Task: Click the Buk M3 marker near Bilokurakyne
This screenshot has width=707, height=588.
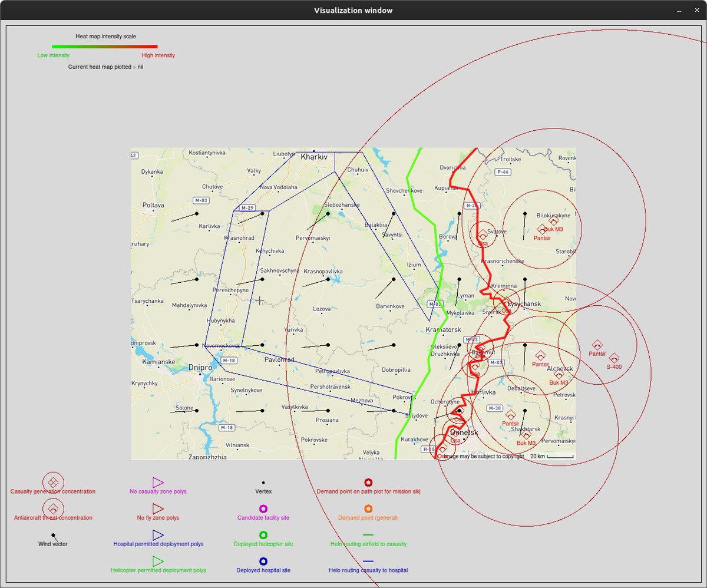Action: [x=553, y=222]
